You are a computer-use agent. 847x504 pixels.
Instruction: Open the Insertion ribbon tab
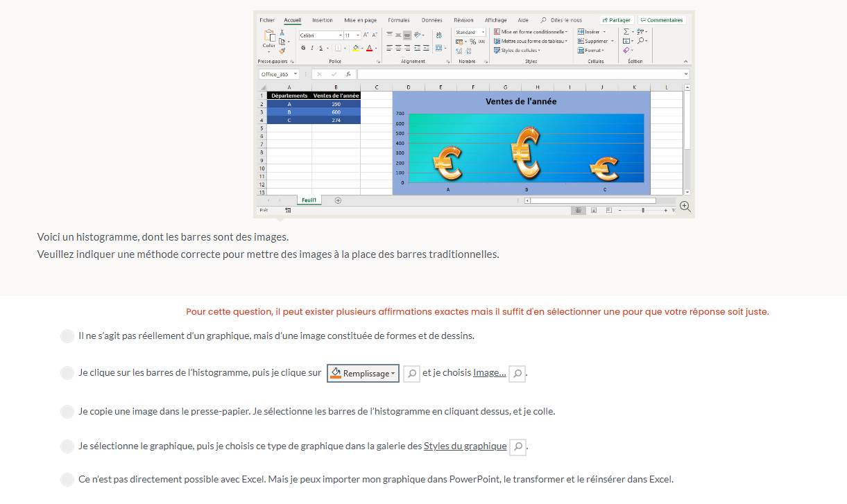(x=322, y=20)
